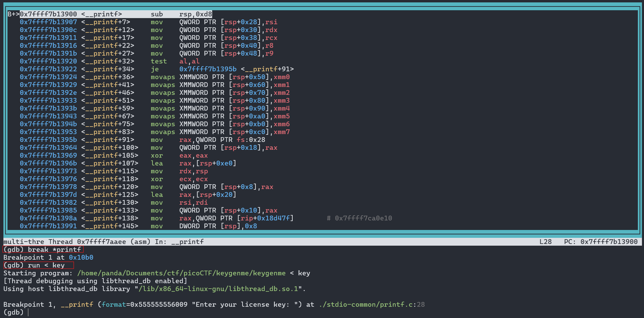
Task: Select the xor eax,eax instruction
Action: (179, 155)
